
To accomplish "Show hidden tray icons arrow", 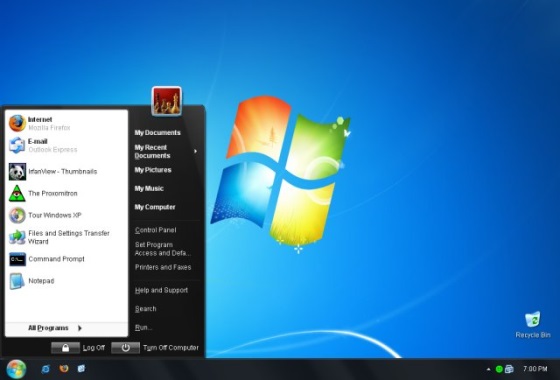I will (488, 369).
